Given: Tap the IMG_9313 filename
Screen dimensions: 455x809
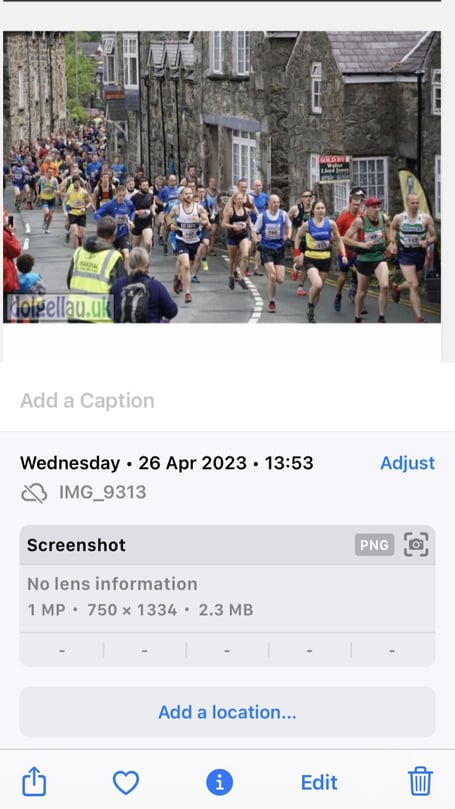Looking at the screenshot, I should point(103,492).
